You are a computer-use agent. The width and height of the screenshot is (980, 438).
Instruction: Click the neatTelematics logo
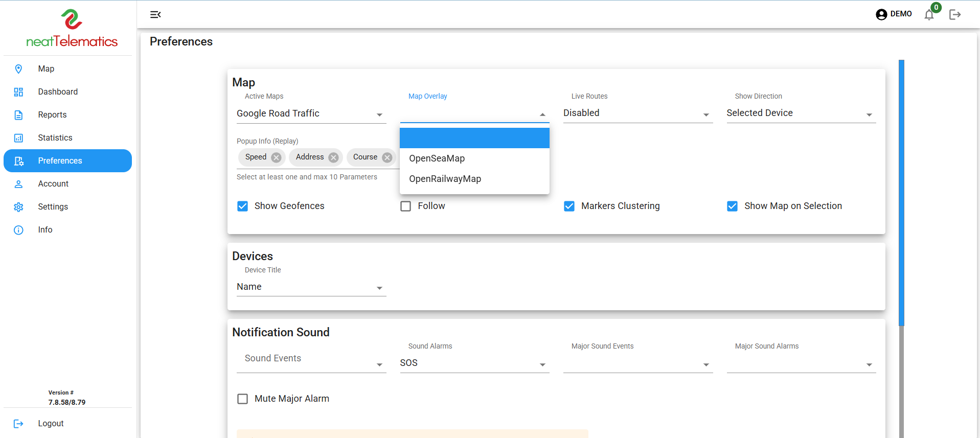72,29
